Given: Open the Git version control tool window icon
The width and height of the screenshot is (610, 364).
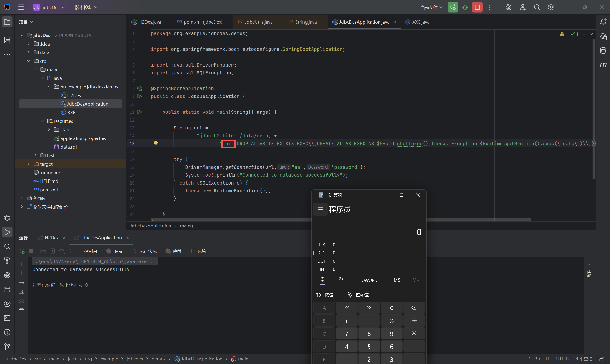Looking at the screenshot, I should pos(7,346).
